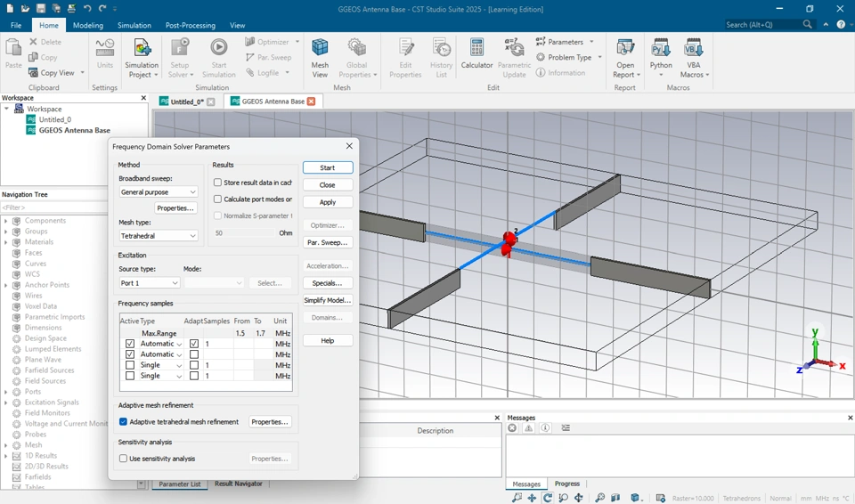This screenshot has height=504, width=855.
Task: Toggle the warnings filter in Messages
Action: 528,428
